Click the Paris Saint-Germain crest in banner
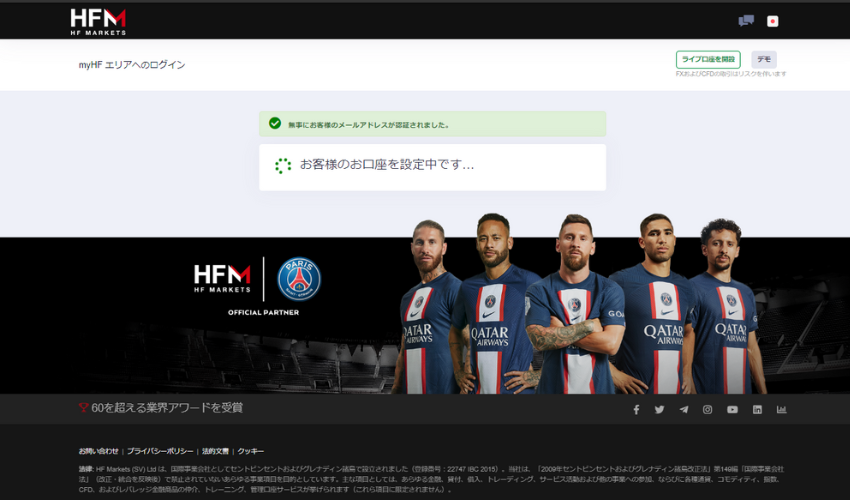Image resolution: width=850 pixels, height=500 pixels. (x=299, y=279)
